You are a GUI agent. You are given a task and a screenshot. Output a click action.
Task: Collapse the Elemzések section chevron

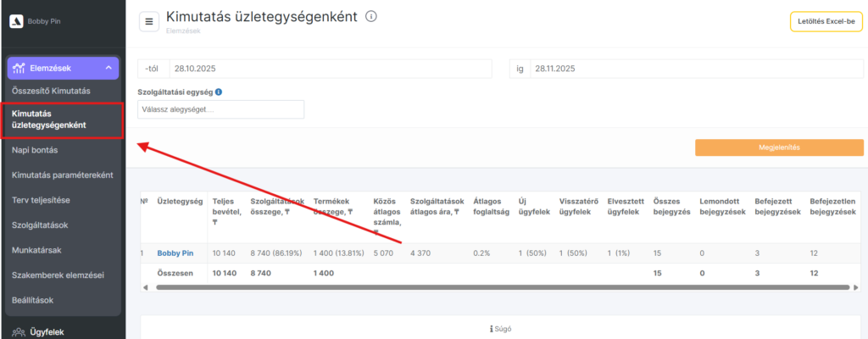pyautogui.click(x=108, y=69)
